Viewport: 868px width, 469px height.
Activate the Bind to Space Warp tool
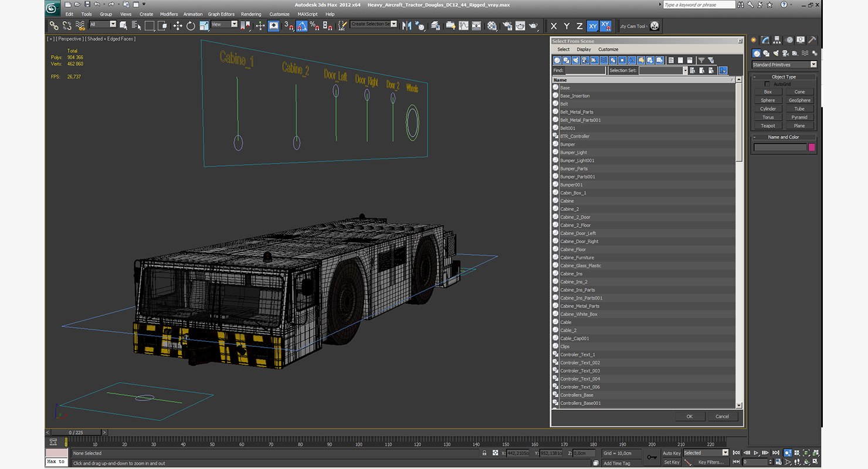click(80, 26)
